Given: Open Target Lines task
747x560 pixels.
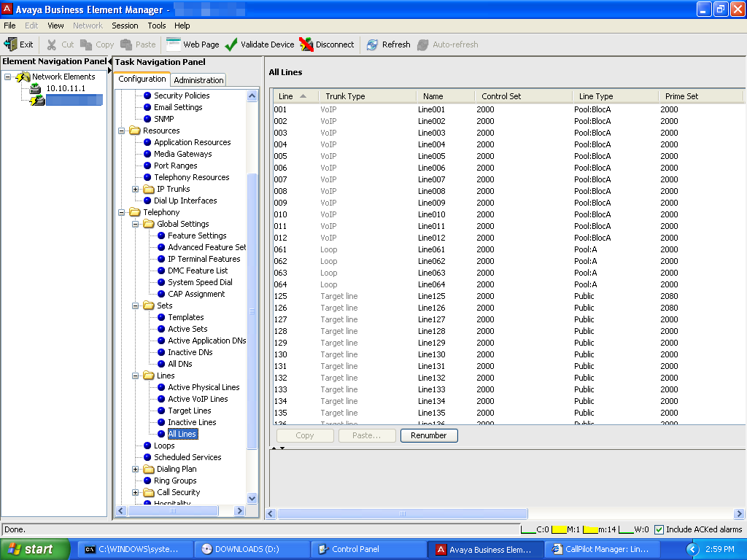Looking at the screenshot, I should point(189,411).
